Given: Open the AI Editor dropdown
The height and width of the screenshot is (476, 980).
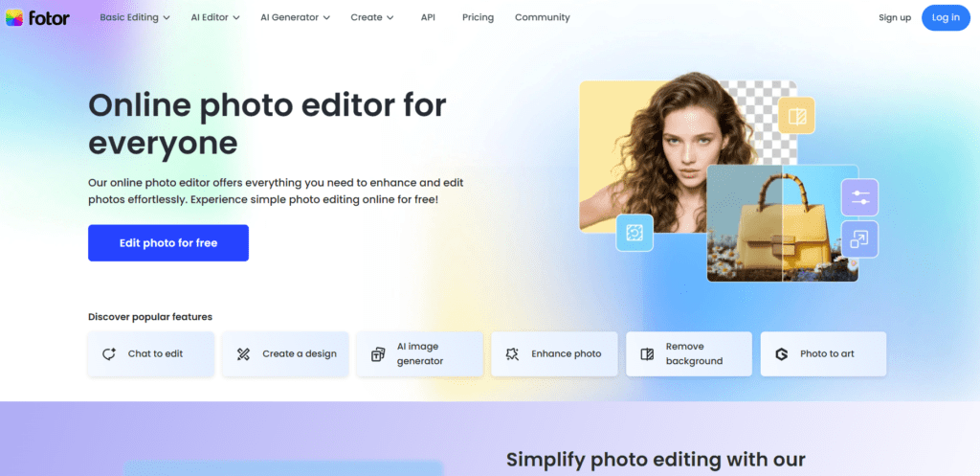Looking at the screenshot, I should point(215,17).
